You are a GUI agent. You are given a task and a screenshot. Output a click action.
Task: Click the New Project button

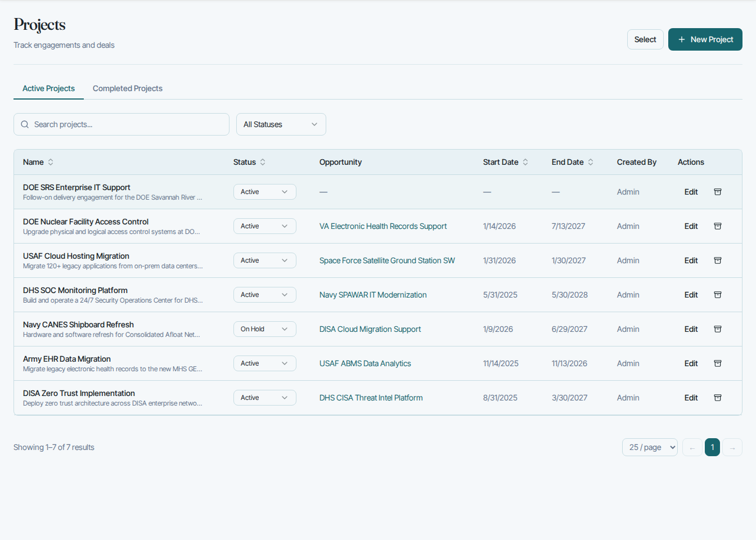(705, 39)
